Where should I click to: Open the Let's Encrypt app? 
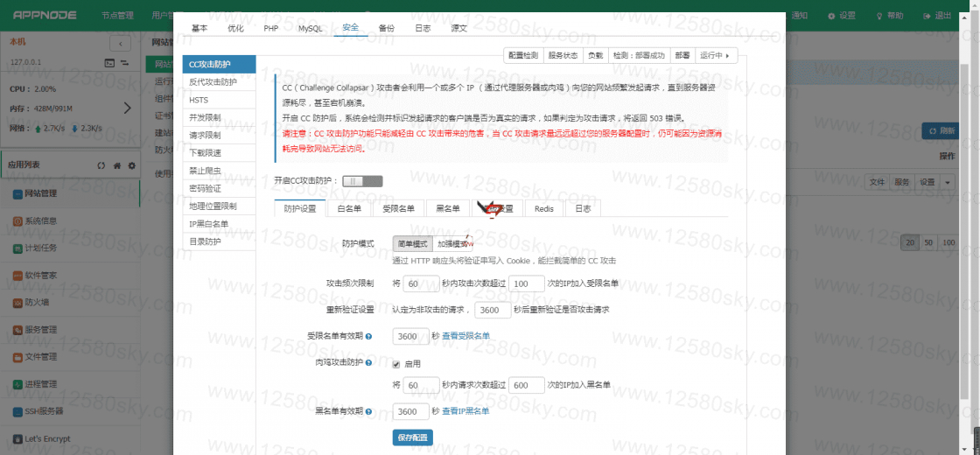[70, 438]
